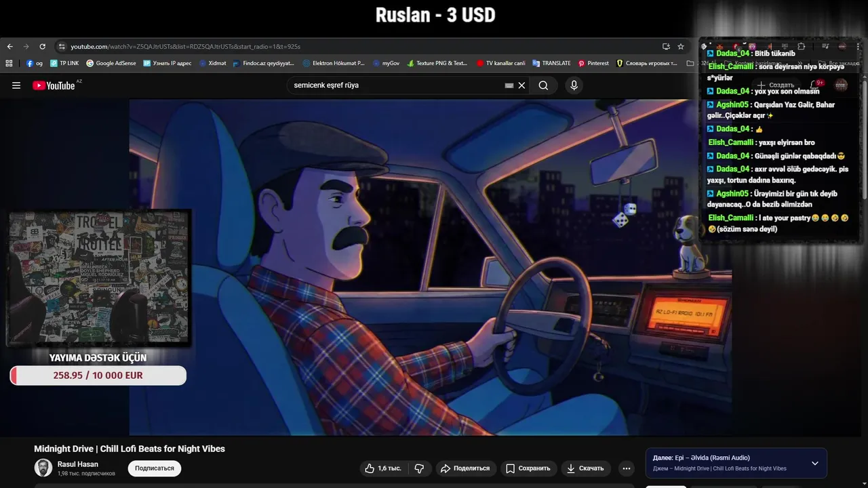The image size is (868, 488).
Task: Go back with the browser back arrow
Action: 9,47
